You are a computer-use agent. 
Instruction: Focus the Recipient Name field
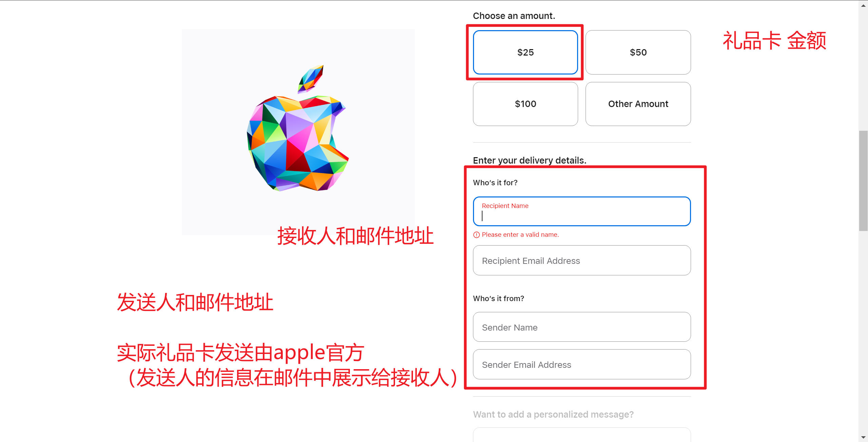(x=582, y=211)
